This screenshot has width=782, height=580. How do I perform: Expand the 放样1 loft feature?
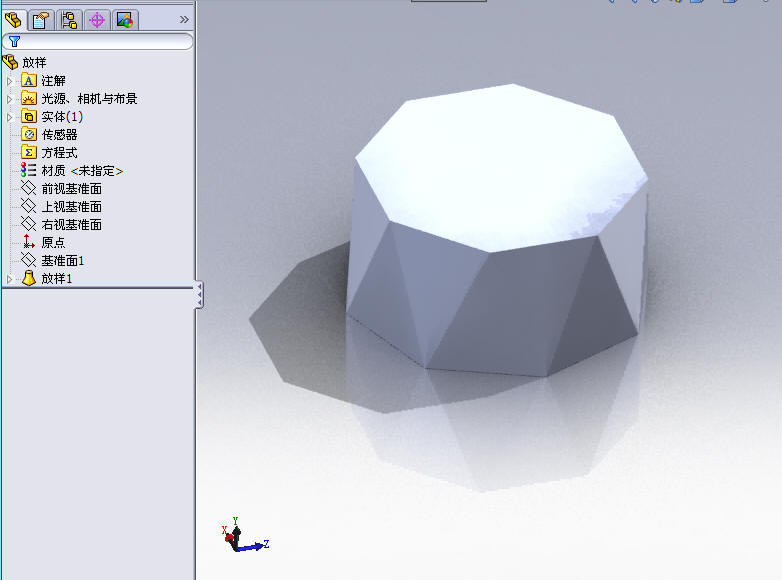[9, 279]
